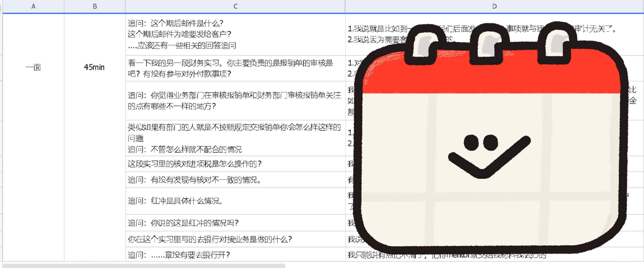Click the cell showing 45min
This screenshot has width=644, height=268.
click(94, 67)
